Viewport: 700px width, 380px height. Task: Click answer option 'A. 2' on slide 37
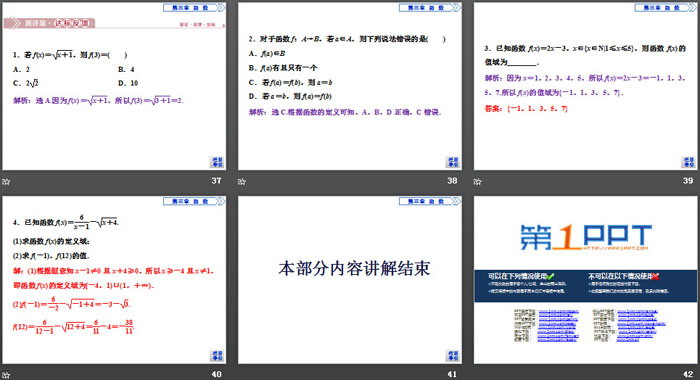click(x=21, y=69)
